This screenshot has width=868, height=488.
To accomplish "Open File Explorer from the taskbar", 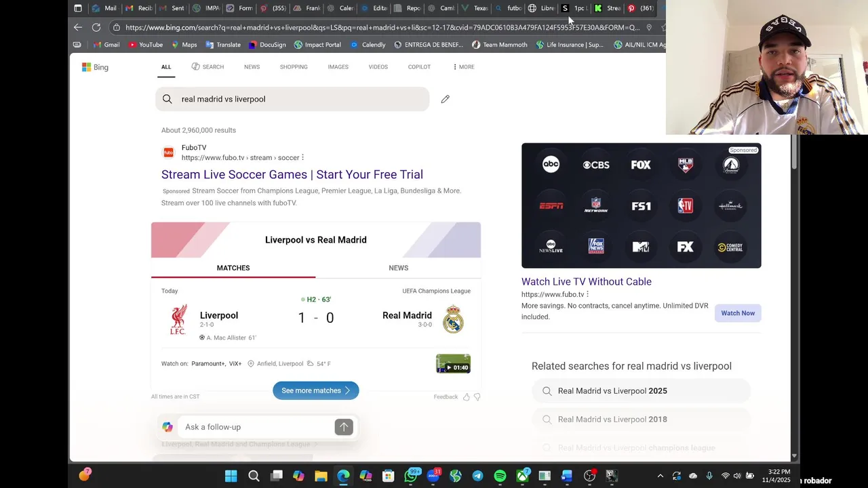I will click(321, 476).
